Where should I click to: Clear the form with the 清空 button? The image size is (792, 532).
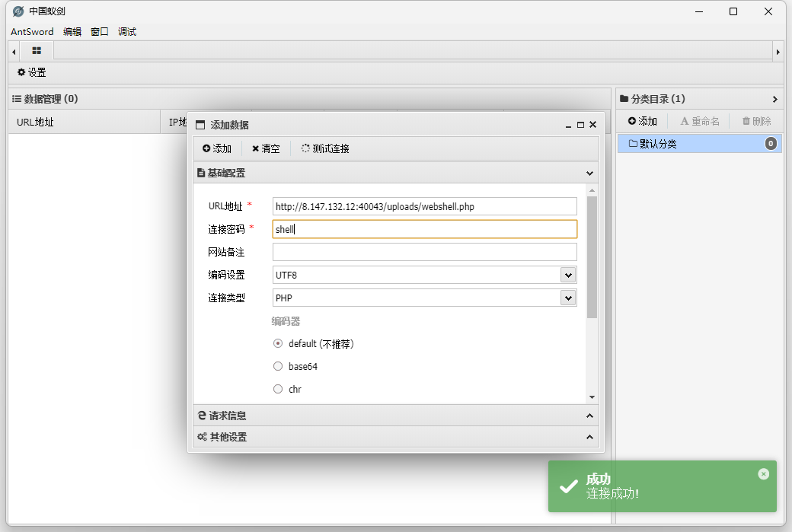tap(266, 148)
